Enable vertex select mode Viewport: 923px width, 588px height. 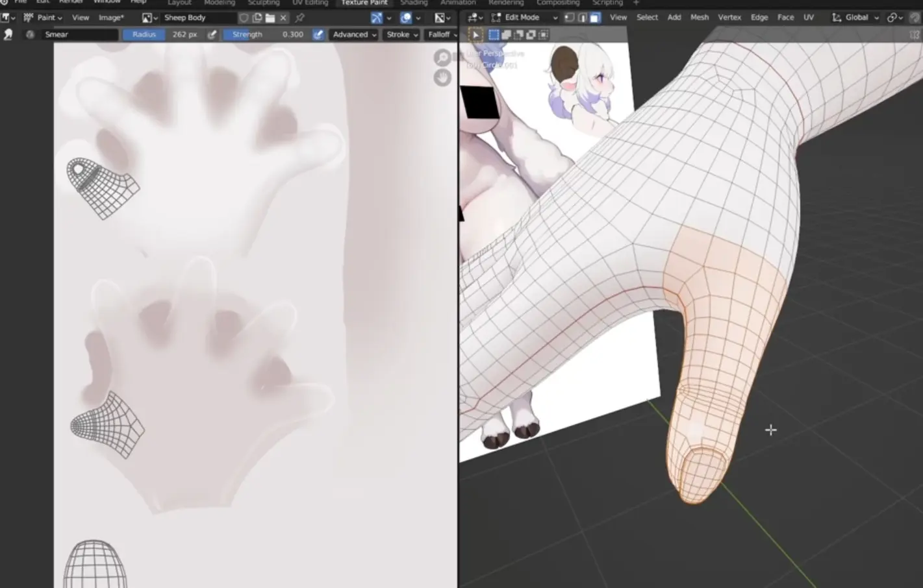pos(570,18)
